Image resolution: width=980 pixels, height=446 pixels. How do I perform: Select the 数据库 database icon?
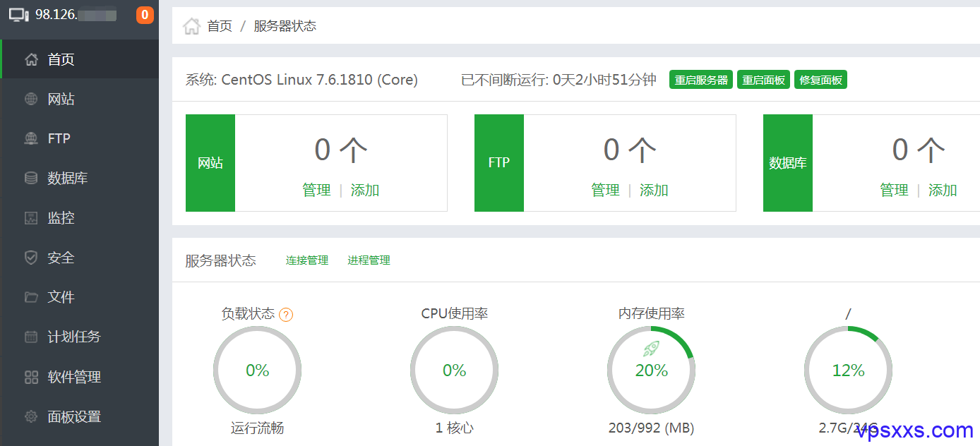pyautogui.click(x=31, y=179)
